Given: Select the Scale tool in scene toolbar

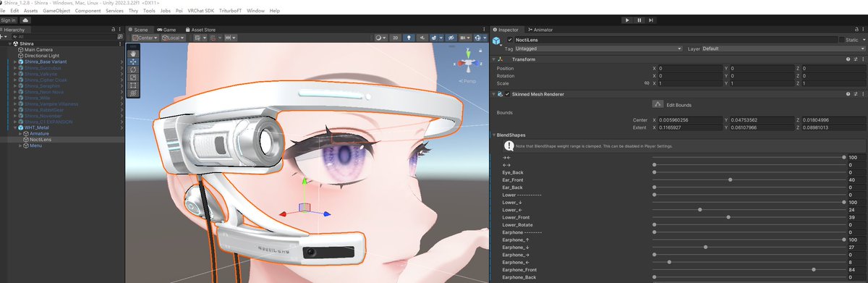Looking at the screenshot, I should [132, 77].
